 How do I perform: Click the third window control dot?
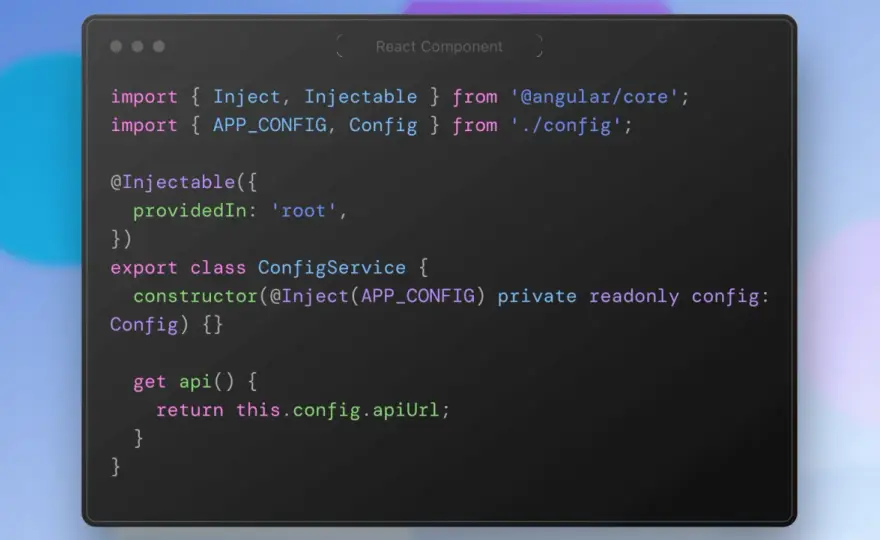pos(159,46)
